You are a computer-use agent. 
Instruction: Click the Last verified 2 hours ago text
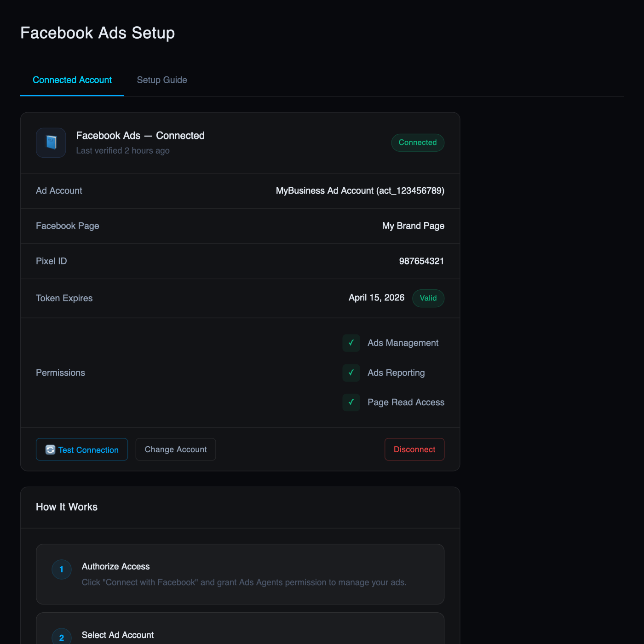tap(123, 150)
